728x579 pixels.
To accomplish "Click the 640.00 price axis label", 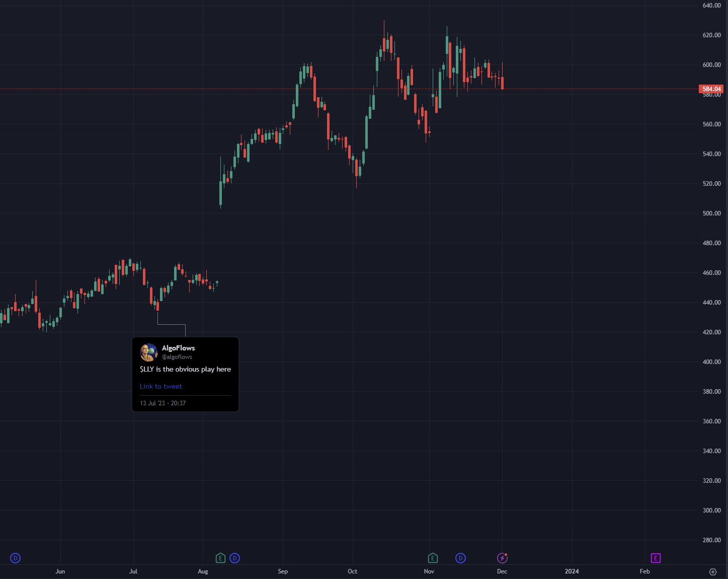I will 711,6.
